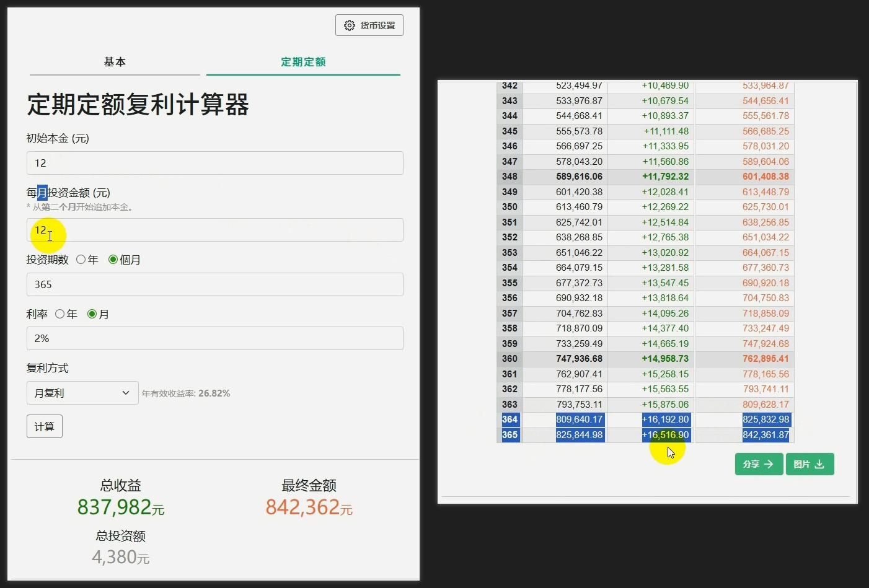Click the bold ending balance 601,408.38

click(x=766, y=177)
